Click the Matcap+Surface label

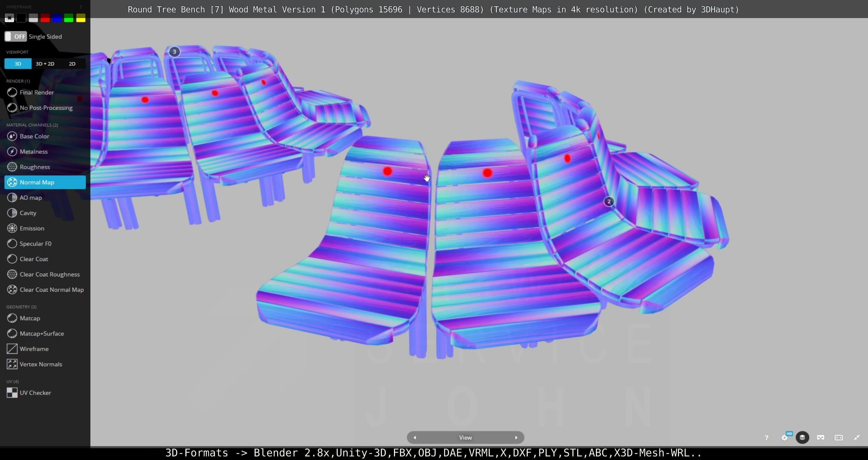[x=42, y=333]
